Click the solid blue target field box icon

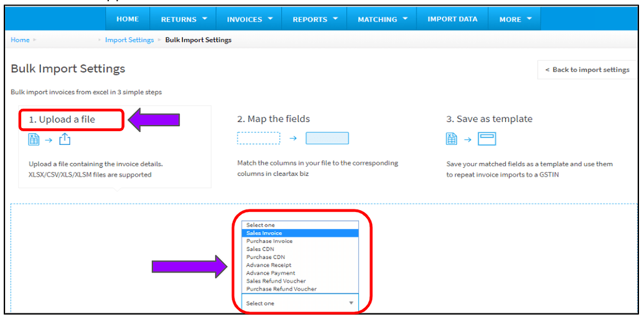click(x=327, y=138)
